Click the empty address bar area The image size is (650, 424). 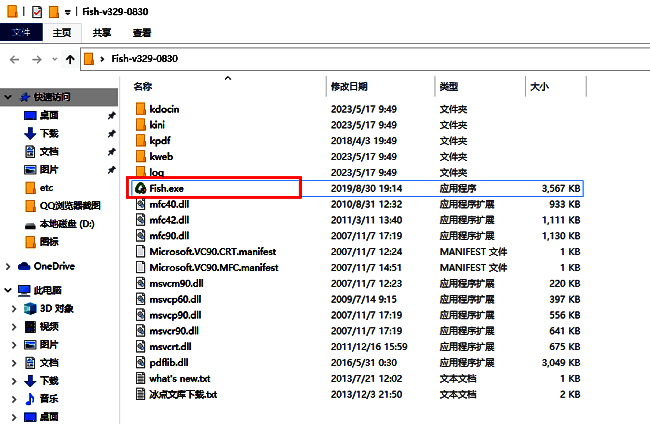[x=415, y=59]
